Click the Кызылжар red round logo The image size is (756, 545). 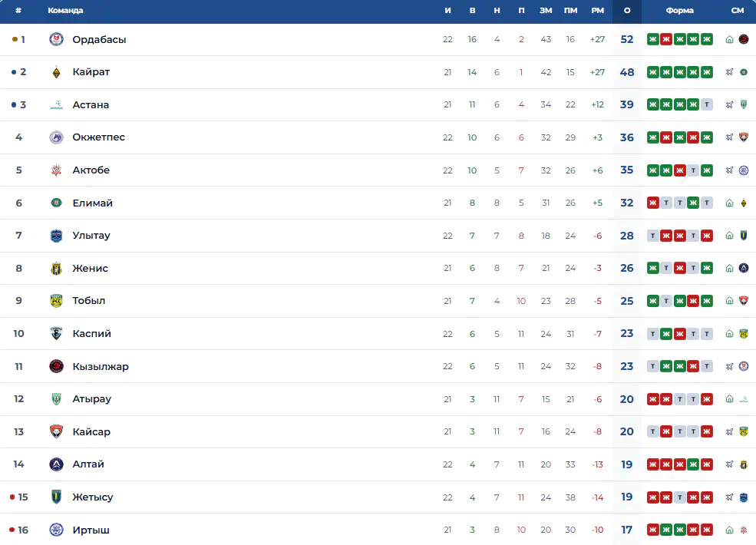(x=56, y=366)
